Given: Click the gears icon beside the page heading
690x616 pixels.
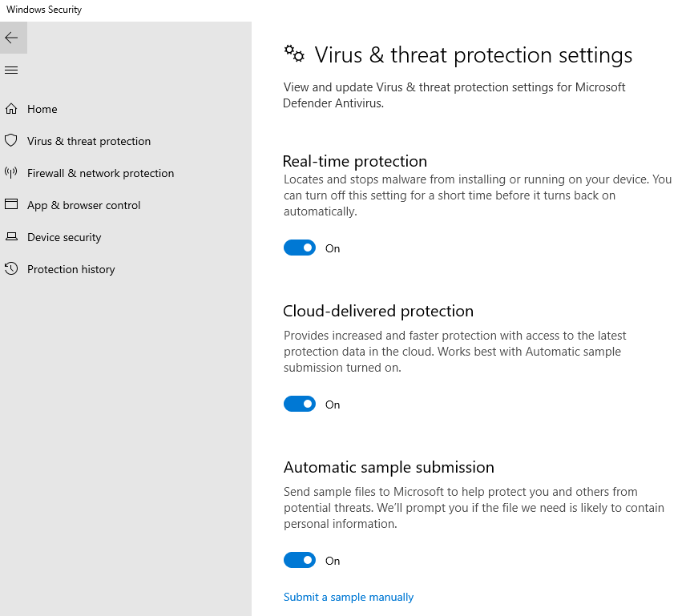Looking at the screenshot, I should 294,54.
